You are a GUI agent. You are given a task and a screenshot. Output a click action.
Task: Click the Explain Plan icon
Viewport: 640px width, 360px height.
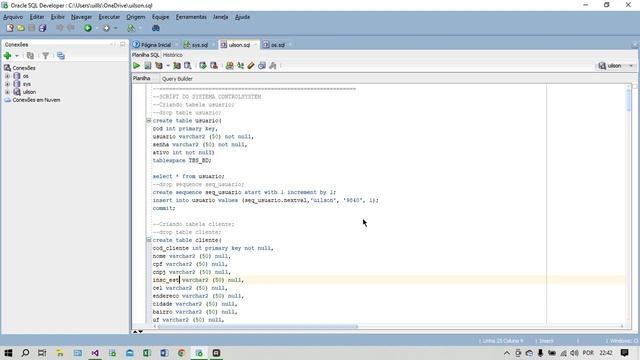coord(159,66)
